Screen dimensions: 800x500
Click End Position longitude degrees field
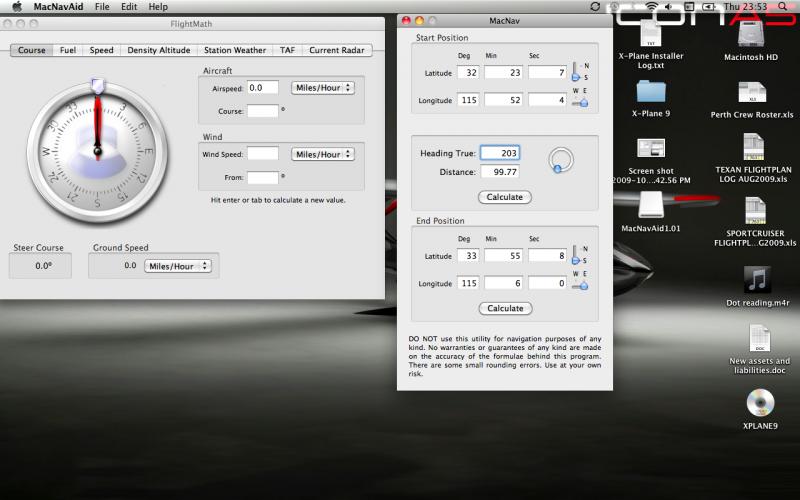pyautogui.click(x=468, y=283)
